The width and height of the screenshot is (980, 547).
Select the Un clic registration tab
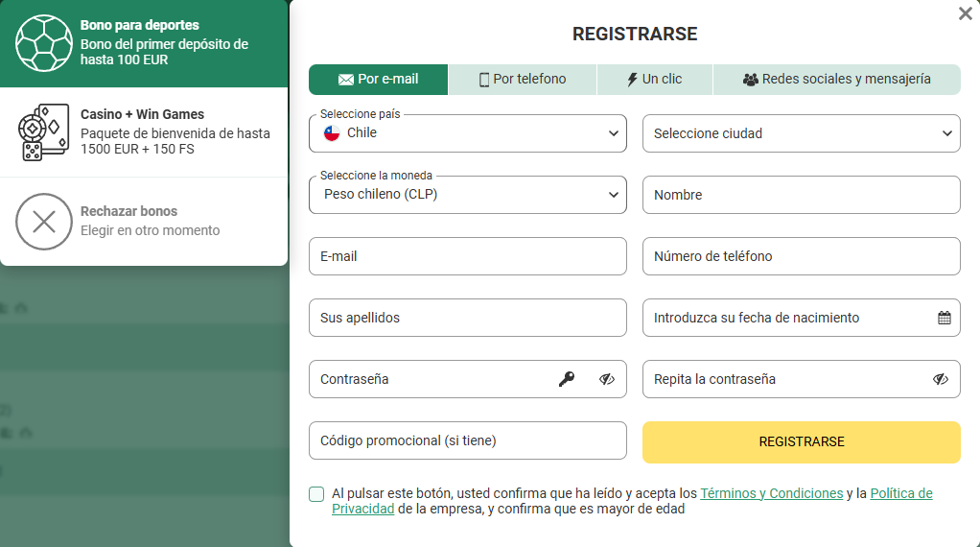(x=654, y=80)
